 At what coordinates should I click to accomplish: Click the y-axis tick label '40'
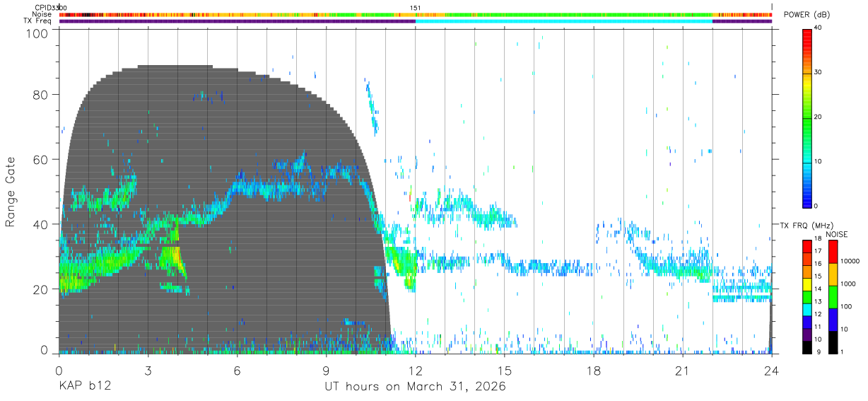(42, 224)
